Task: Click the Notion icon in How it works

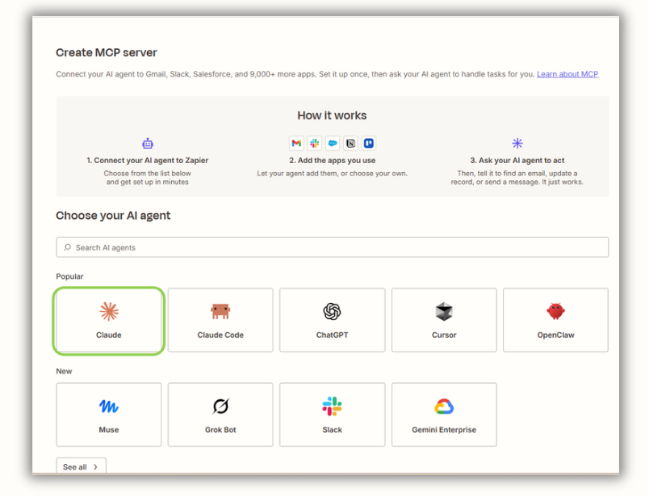Action: pos(350,143)
